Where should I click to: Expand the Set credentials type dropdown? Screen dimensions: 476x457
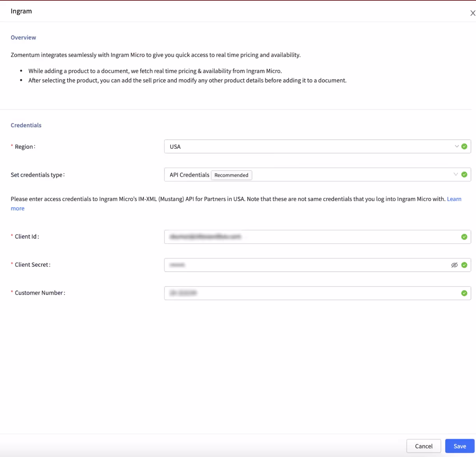pos(317,174)
